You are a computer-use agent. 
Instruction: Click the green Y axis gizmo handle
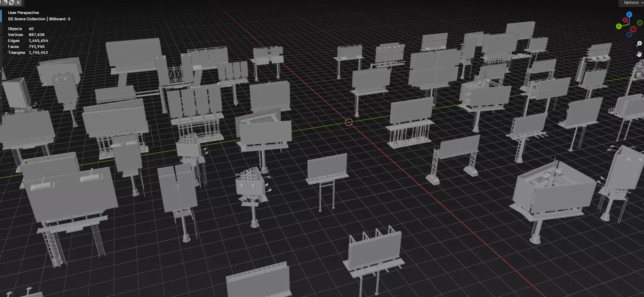[619, 26]
